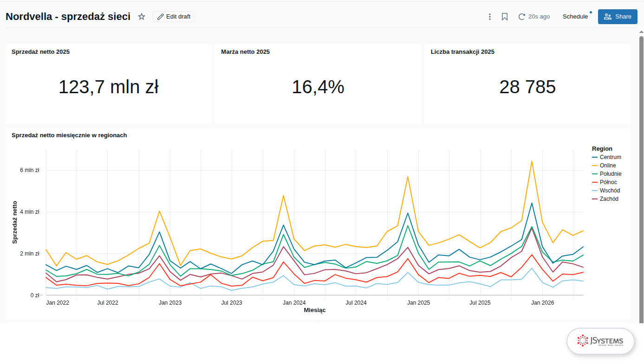Click the Jan 2026 x-axis label
The image size is (644, 364).
tap(543, 303)
